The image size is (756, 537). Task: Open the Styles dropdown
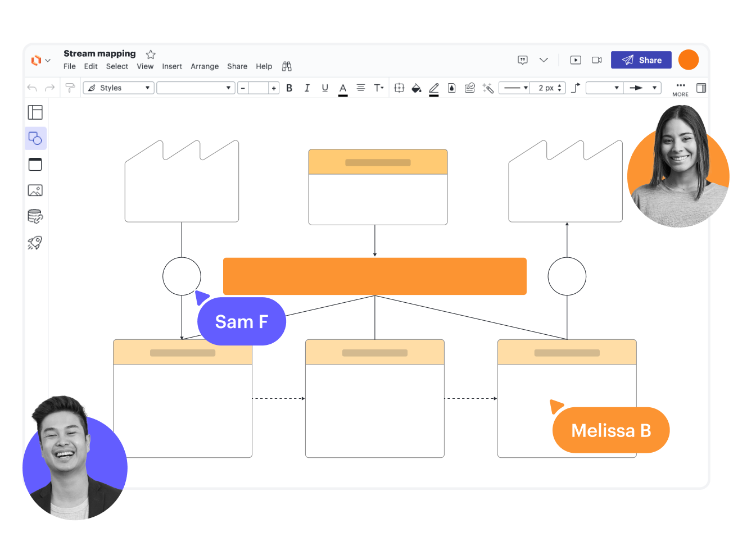coord(119,88)
